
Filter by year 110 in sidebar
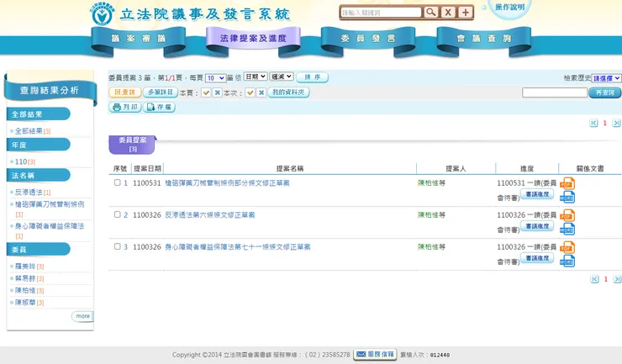click(25, 161)
